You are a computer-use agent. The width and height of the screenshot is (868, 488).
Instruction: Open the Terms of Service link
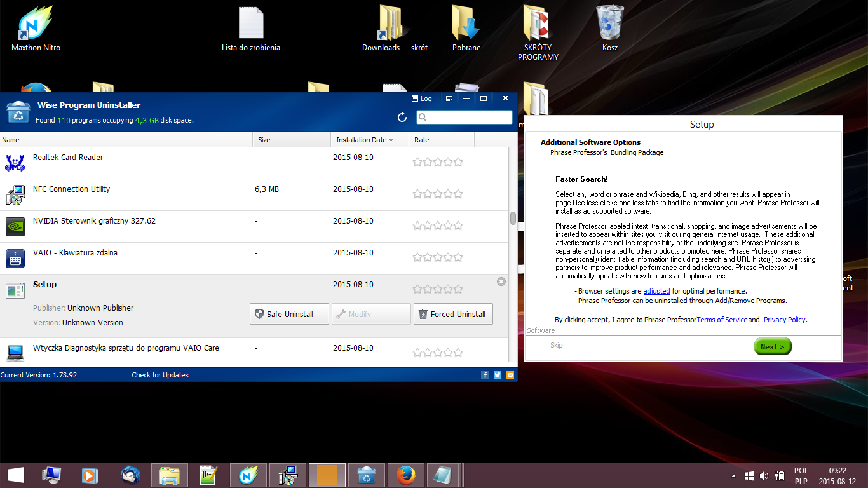[x=722, y=320]
